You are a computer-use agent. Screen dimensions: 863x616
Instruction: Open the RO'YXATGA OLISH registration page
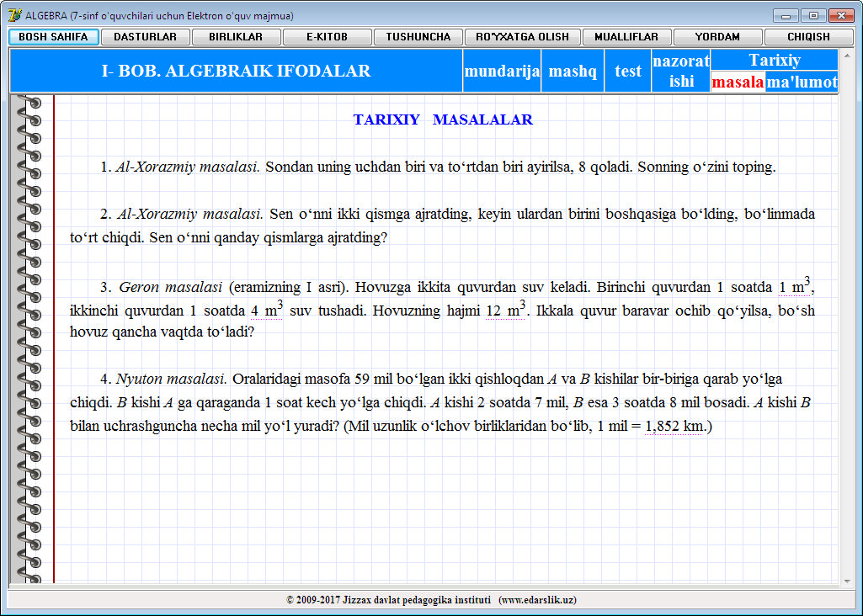[x=522, y=36]
